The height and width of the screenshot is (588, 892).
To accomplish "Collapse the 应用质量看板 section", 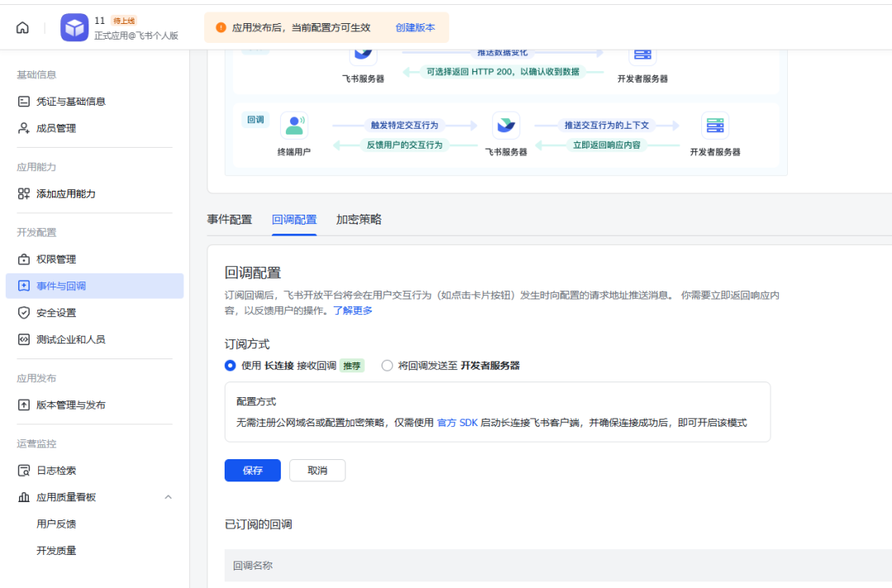I will (x=168, y=496).
